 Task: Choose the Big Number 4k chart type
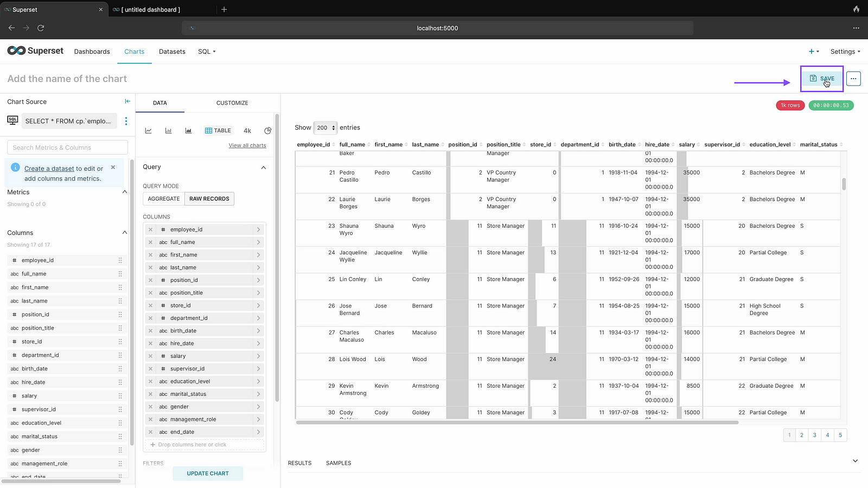tap(247, 131)
